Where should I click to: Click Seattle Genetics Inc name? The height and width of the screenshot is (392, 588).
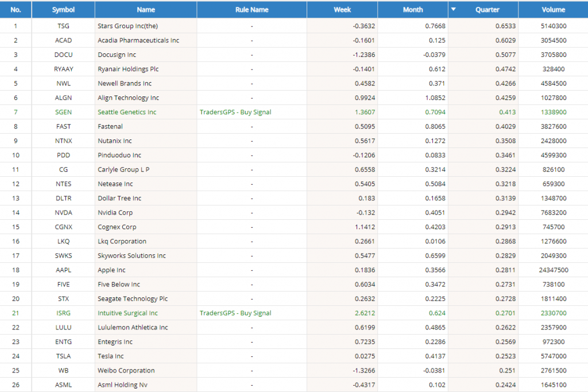(x=127, y=112)
